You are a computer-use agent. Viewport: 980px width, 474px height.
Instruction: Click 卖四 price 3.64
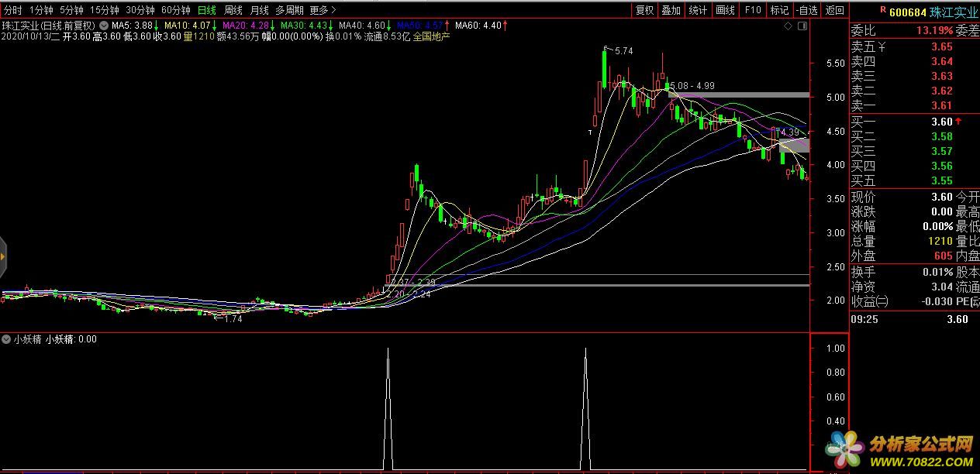(x=942, y=61)
